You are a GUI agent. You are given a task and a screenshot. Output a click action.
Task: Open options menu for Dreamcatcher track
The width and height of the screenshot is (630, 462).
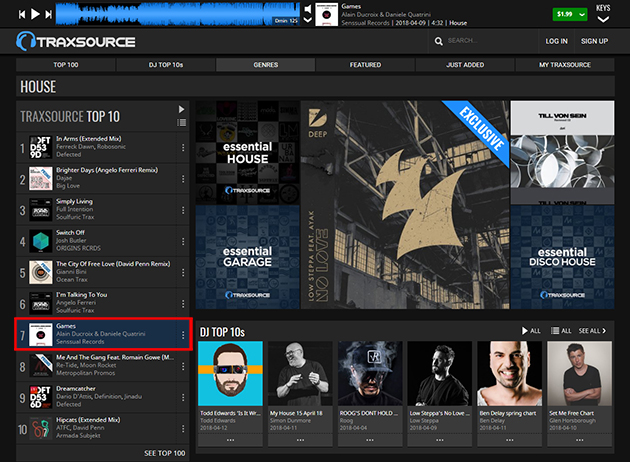[183, 397]
